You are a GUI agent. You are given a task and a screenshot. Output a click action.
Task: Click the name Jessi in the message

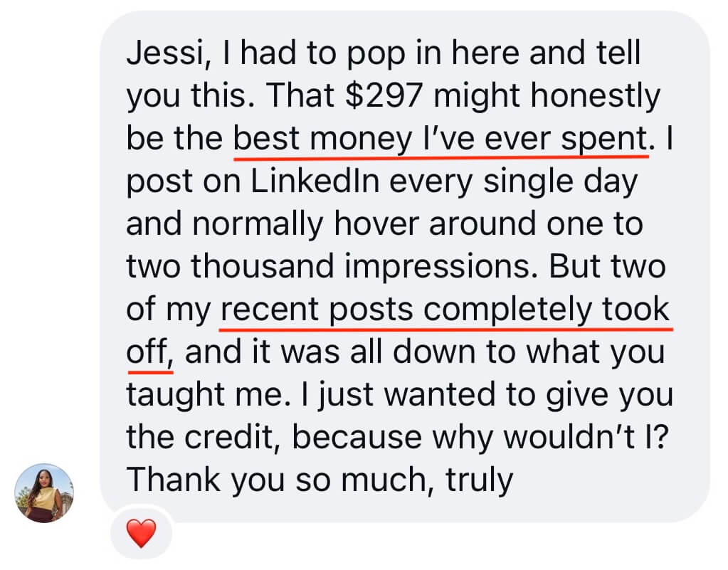165,53
